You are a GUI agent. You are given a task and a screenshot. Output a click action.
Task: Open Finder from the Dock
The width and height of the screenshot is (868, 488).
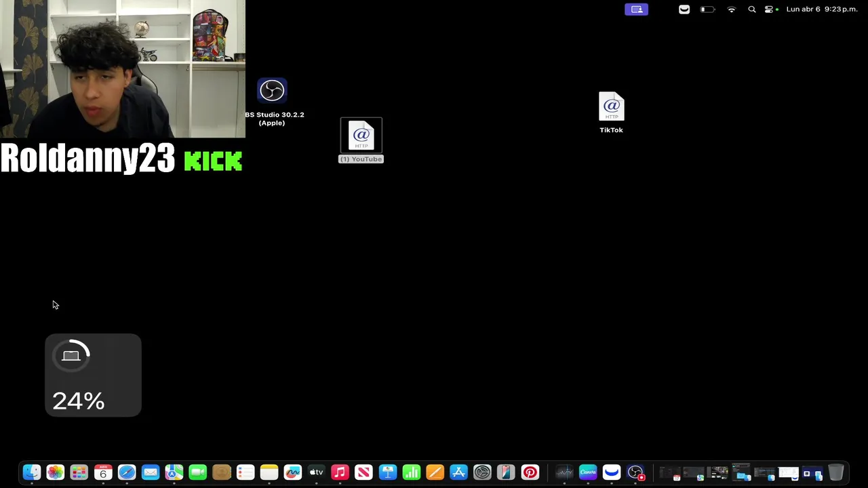click(x=32, y=472)
